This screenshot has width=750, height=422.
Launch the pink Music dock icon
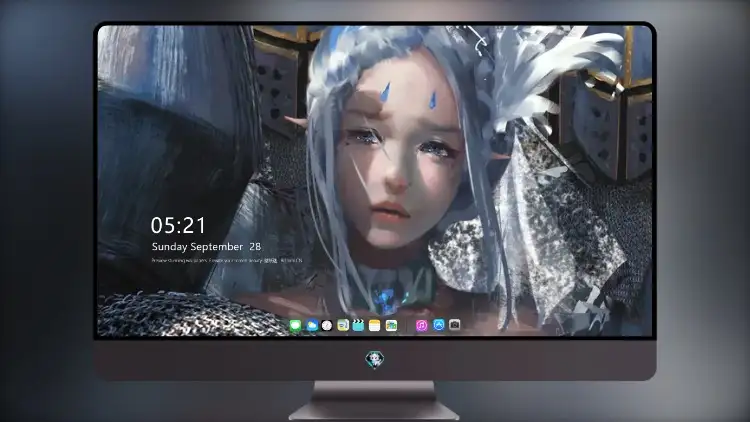coord(421,326)
